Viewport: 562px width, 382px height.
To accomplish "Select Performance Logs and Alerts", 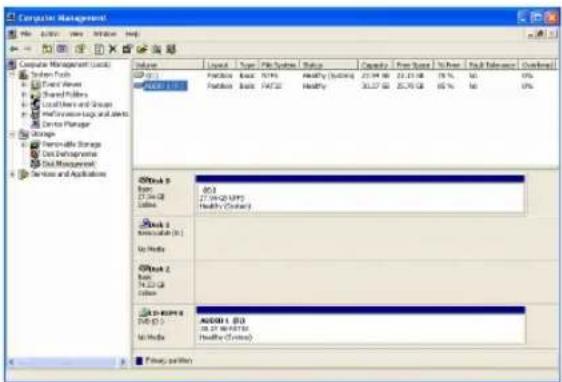I will (85, 114).
